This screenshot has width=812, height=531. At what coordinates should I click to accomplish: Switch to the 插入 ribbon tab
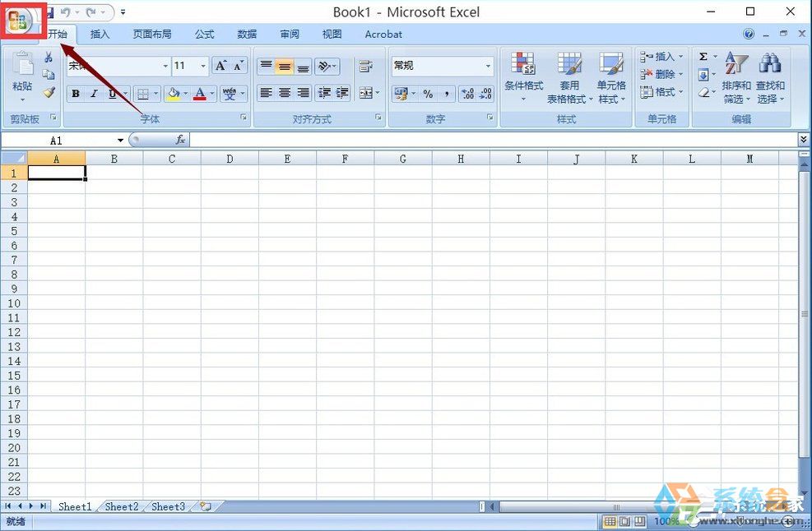click(x=100, y=34)
